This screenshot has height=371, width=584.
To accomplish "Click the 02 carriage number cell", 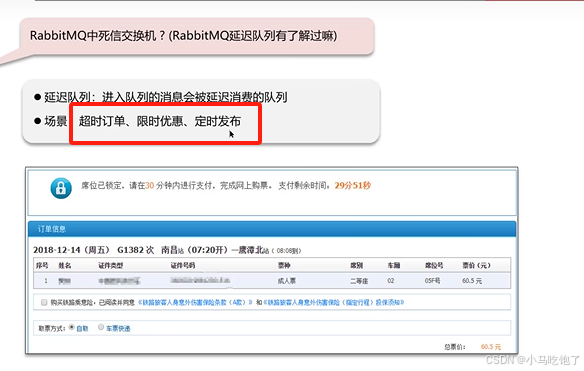I will tap(391, 281).
